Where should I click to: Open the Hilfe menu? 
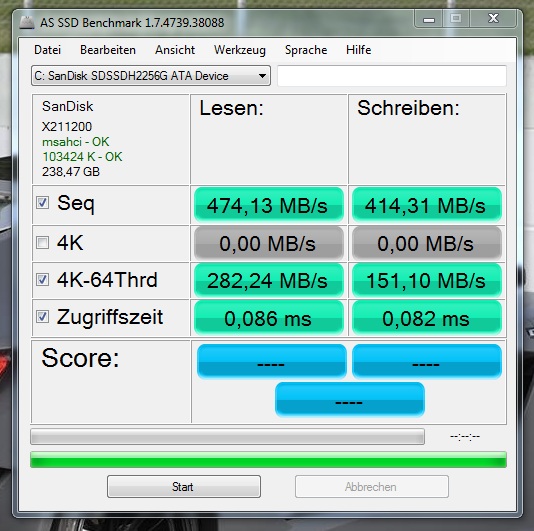358,50
